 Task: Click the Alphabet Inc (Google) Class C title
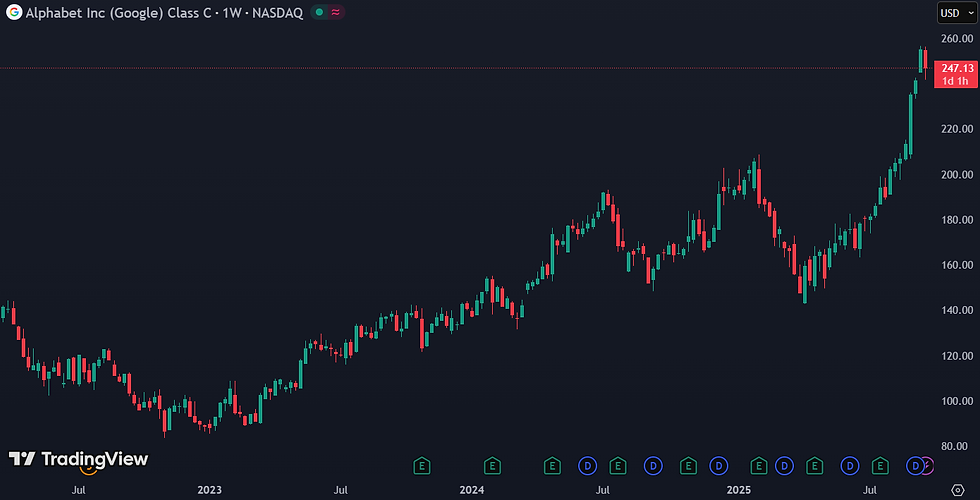118,12
